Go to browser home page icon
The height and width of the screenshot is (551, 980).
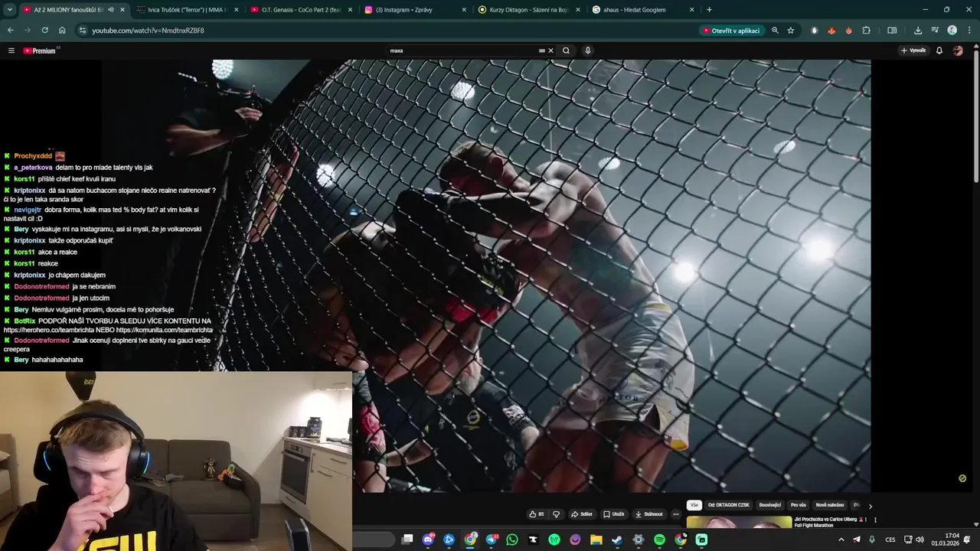62,31
